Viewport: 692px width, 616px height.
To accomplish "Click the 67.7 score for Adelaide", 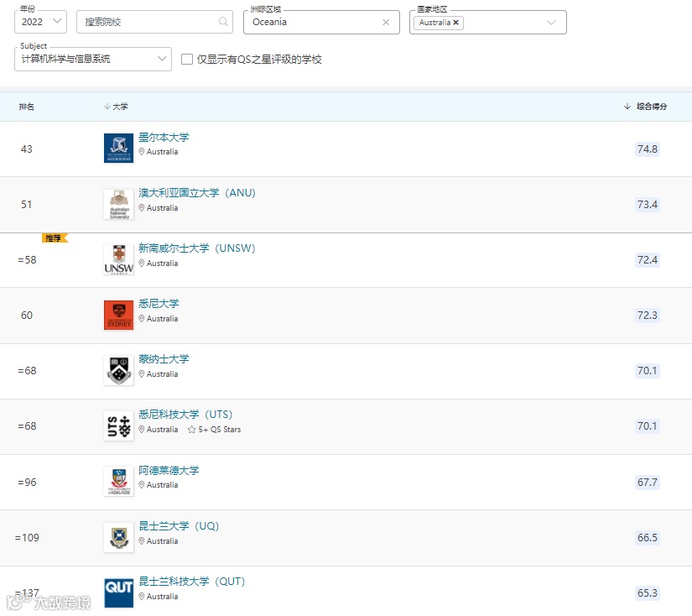I will 647,483.
